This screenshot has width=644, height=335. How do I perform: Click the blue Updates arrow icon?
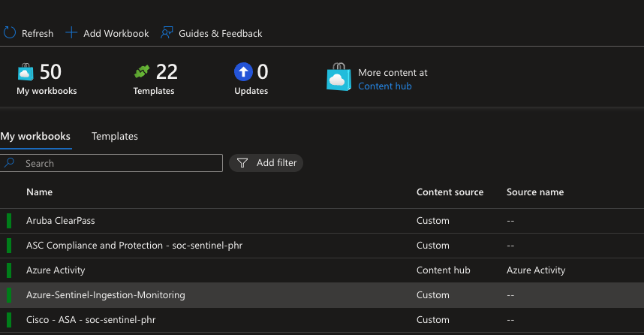[x=242, y=72]
